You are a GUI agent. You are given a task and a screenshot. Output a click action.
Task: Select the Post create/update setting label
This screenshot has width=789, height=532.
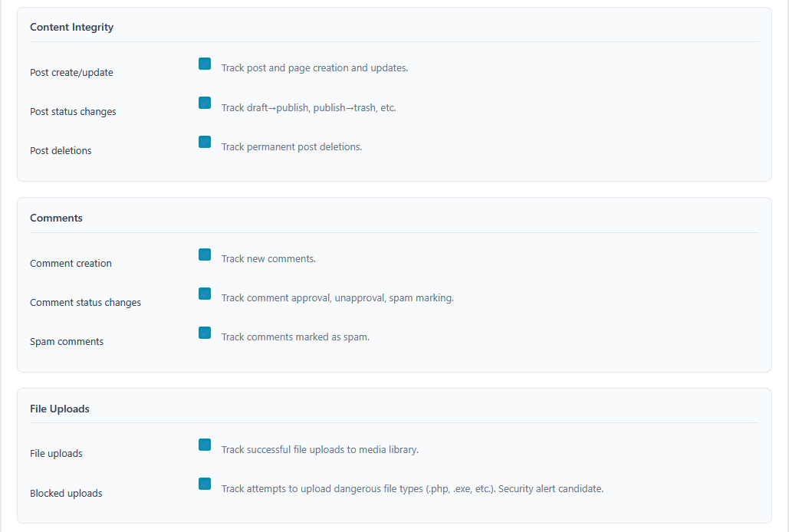71,72
